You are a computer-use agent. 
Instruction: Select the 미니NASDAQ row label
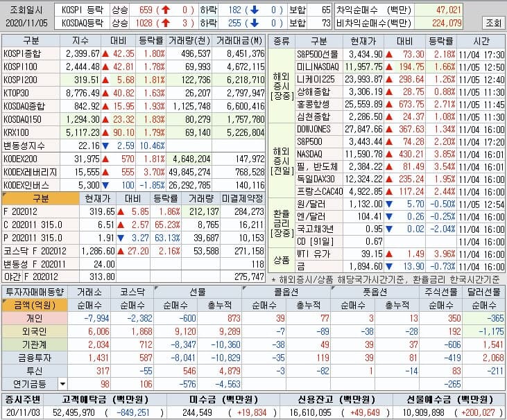tap(318, 67)
